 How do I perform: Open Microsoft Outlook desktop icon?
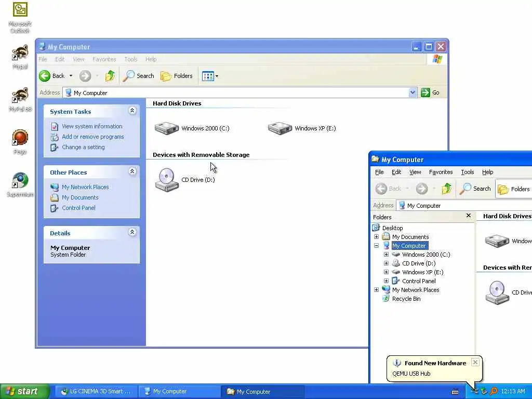[x=20, y=17]
